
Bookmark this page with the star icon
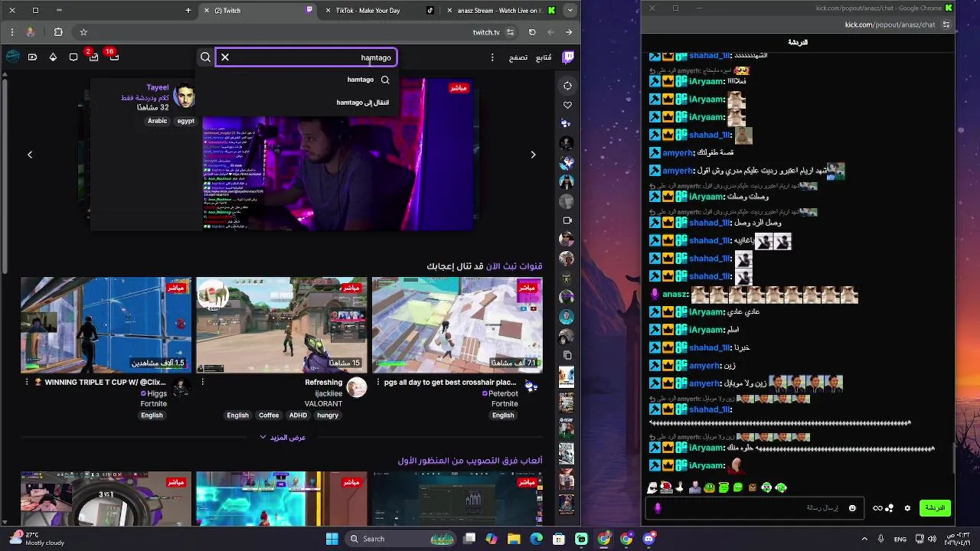(83, 32)
